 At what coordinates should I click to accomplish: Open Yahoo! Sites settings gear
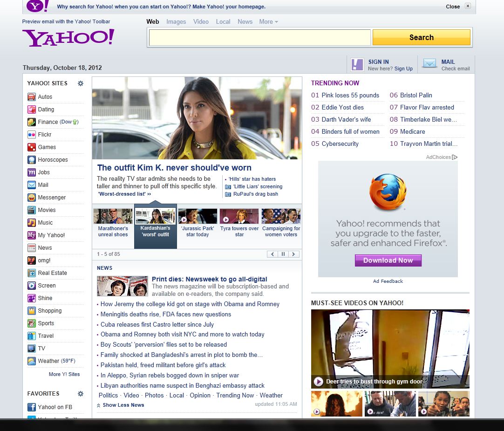tap(81, 83)
